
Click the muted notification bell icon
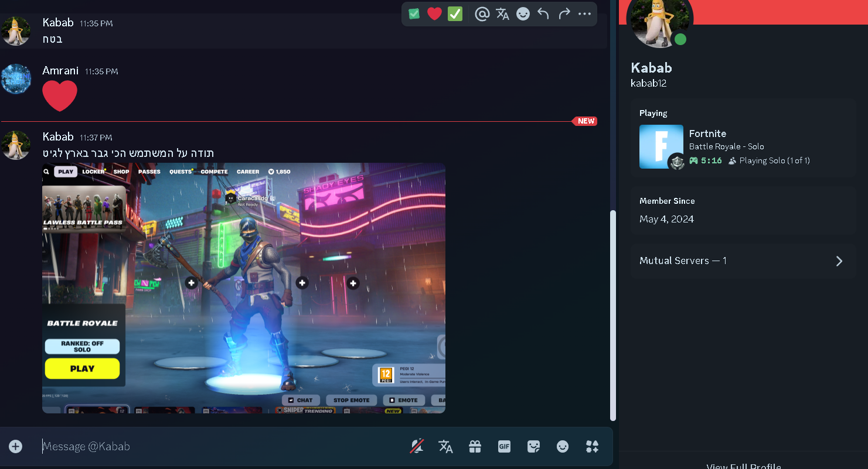(x=417, y=447)
